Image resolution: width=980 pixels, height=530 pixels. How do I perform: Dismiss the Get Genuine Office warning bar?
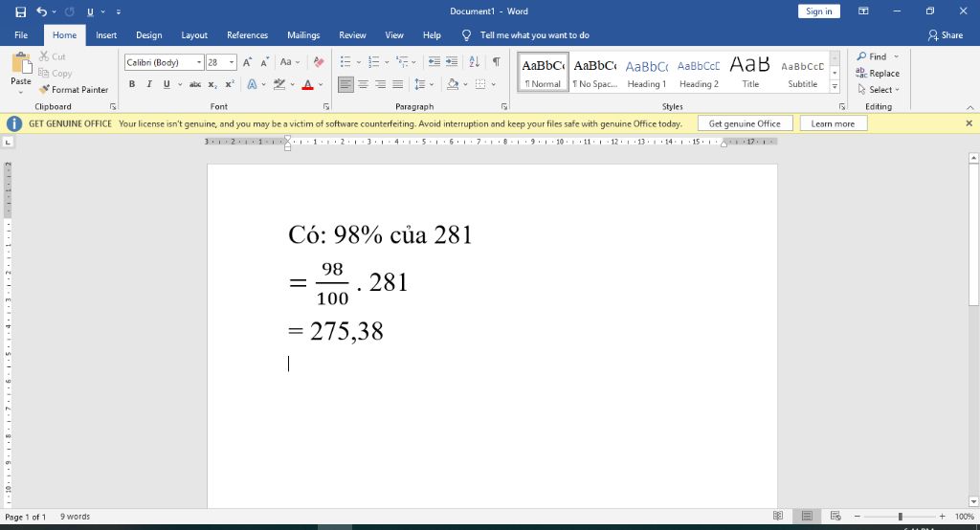click(x=969, y=123)
